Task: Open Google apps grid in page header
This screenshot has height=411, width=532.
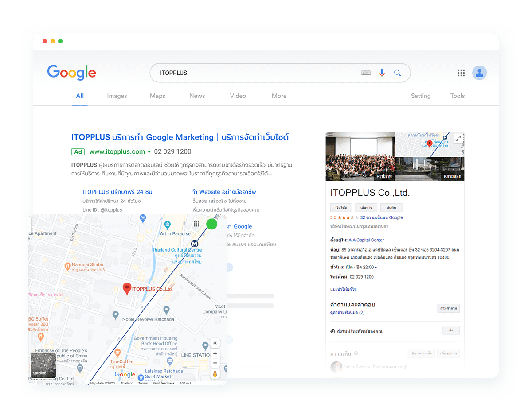Action: point(461,73)
